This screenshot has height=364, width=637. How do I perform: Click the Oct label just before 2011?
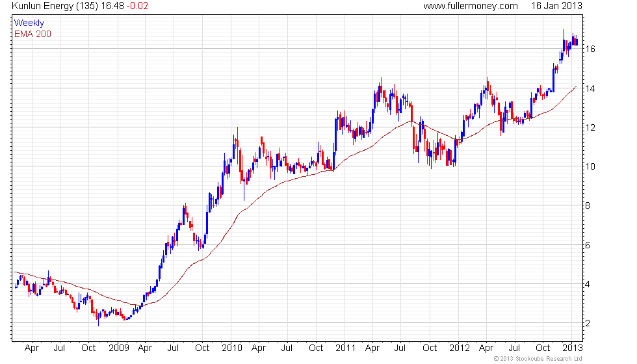(316, 348)
